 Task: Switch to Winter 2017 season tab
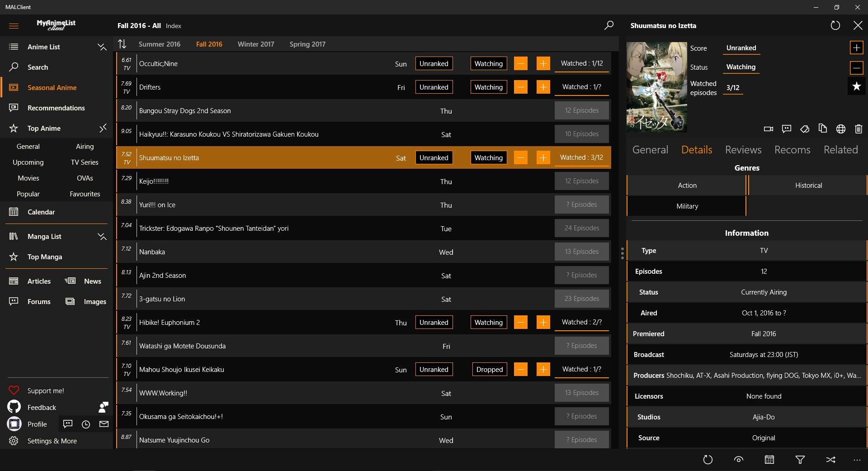pyautogui.click(x=256, y=44)
